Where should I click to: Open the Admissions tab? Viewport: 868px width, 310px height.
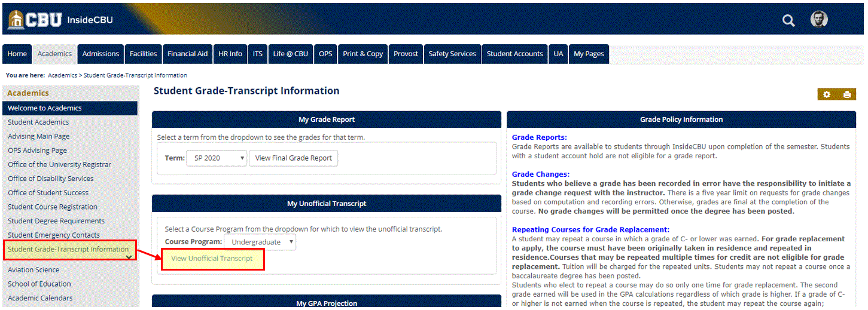click(100, 54)
